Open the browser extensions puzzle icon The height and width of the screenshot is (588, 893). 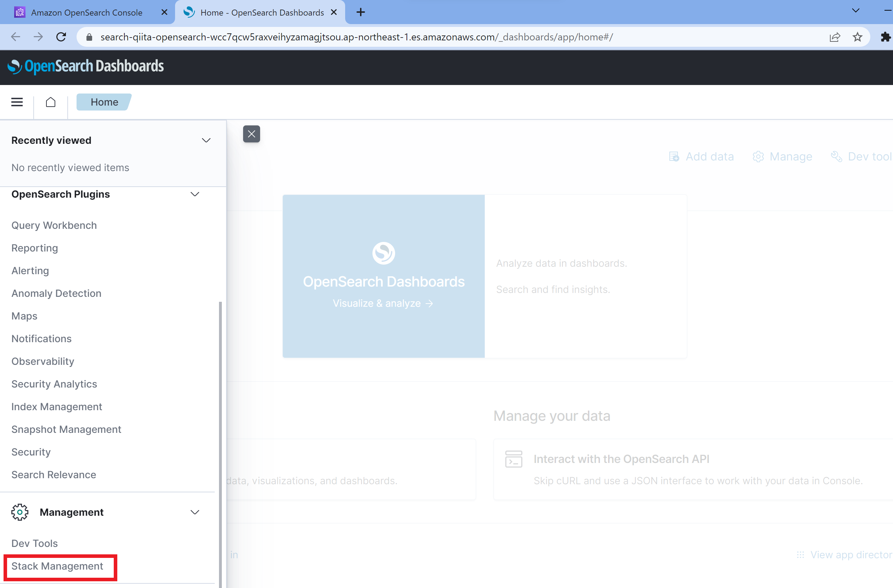(886, 37)
